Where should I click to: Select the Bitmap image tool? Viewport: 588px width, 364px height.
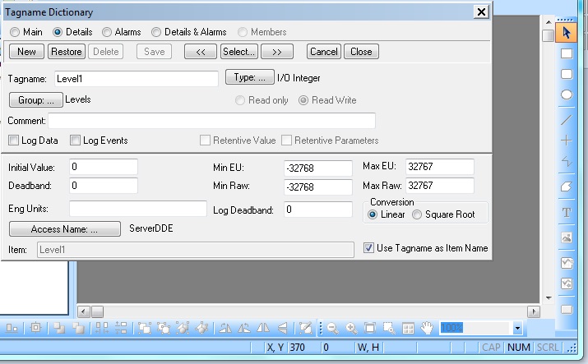(567, 237)
